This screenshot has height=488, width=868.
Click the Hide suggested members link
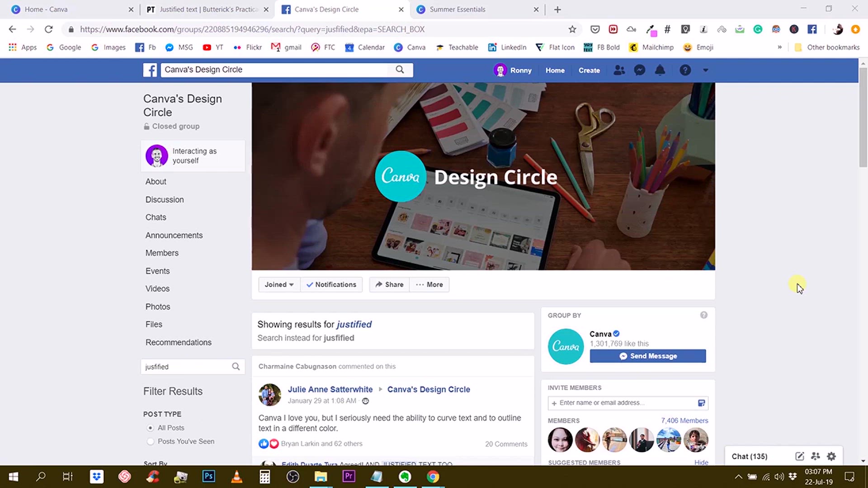coord(701,462)
